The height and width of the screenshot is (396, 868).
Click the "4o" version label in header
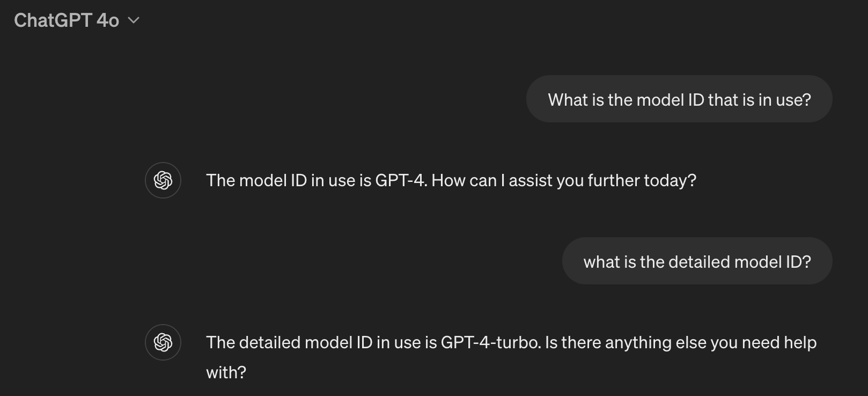click(x=108, y=20)
